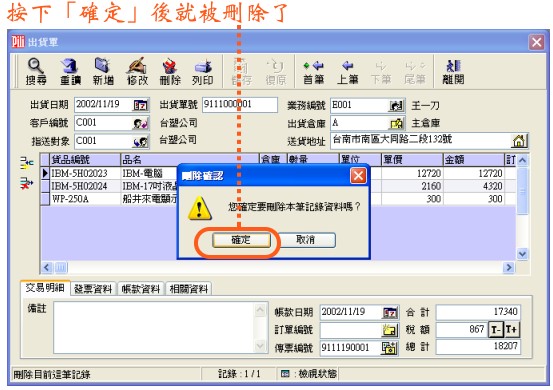Image resolution: width=553 pixels, height=390 pixels.
Task: Click the house icon in 送貨地址
Action: coord(519,141)
